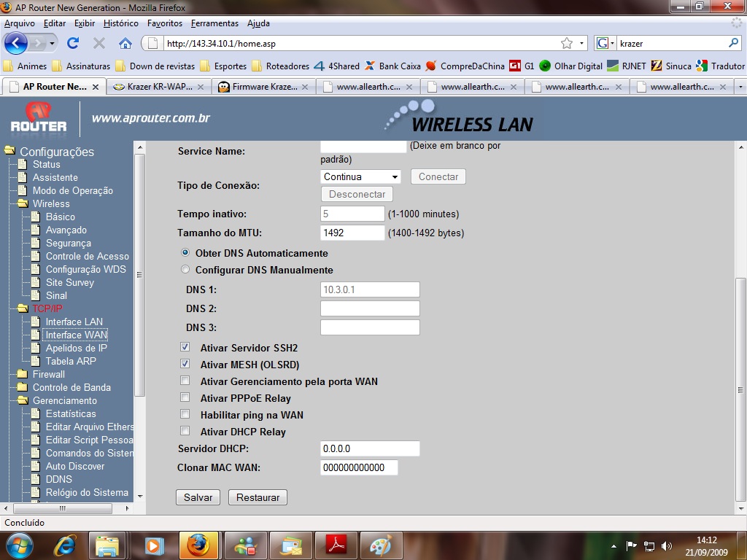Screen dimensions: 747x560
Task: Open Paint taskbar icon
Action: click(x=382, y=545)
